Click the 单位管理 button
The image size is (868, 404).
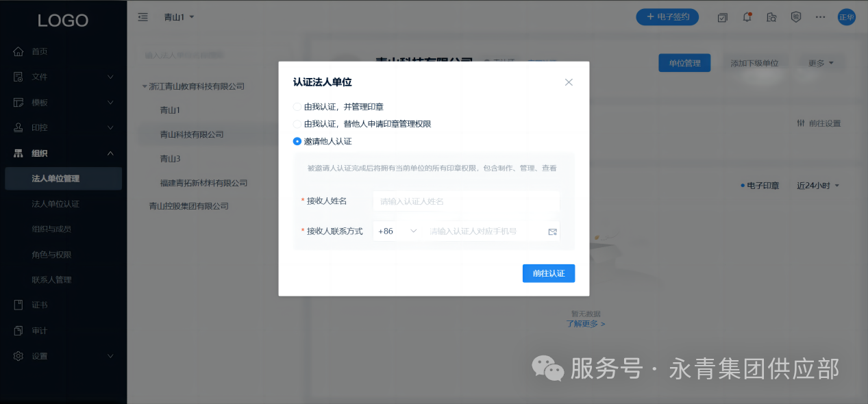(x=684, y=63)
